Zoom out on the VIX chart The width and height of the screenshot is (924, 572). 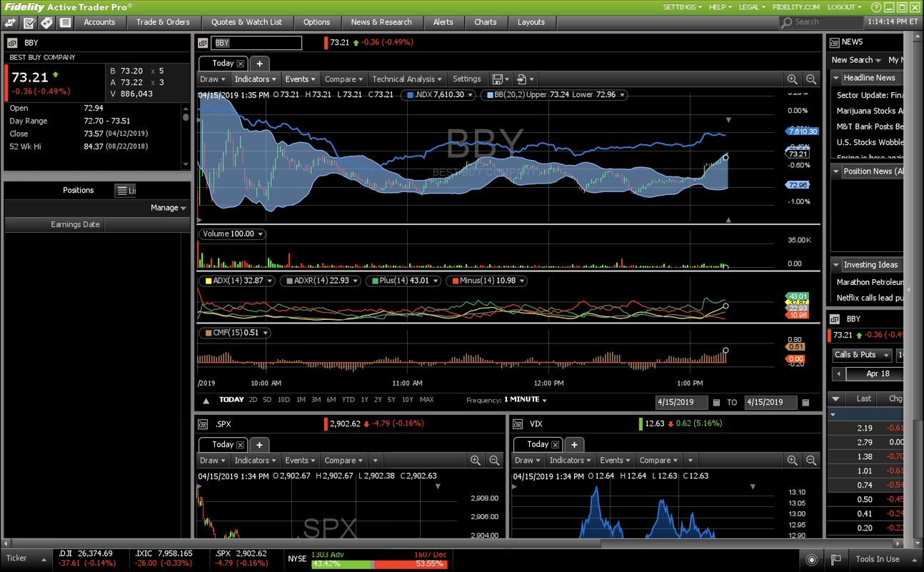[811, 461]
